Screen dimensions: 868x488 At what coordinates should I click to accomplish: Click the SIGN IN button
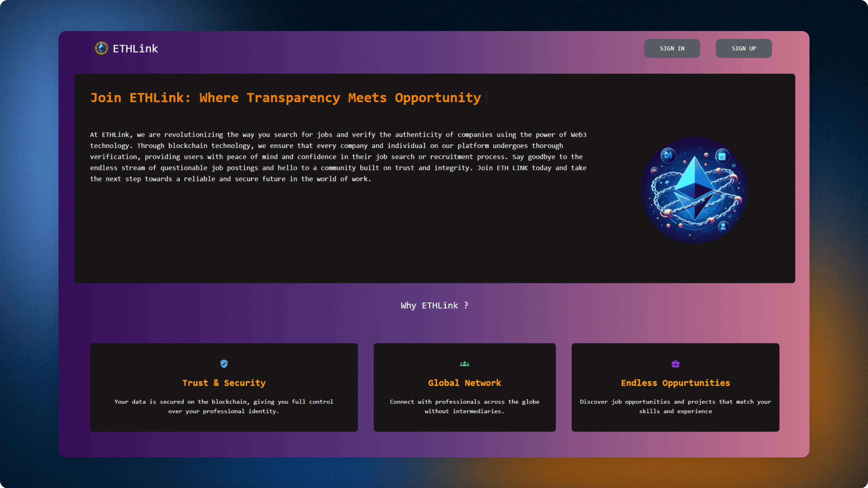(672, 48)
